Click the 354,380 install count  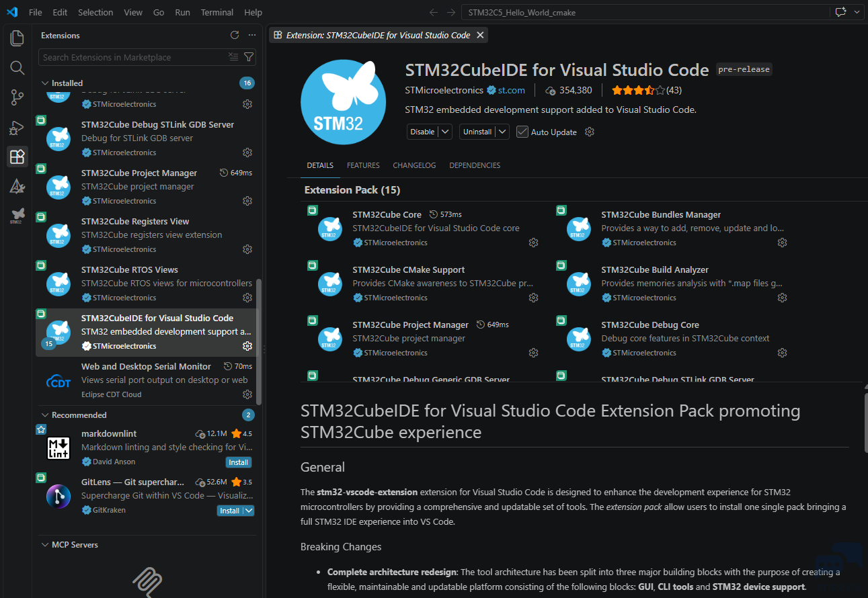[x=569, y=90]
